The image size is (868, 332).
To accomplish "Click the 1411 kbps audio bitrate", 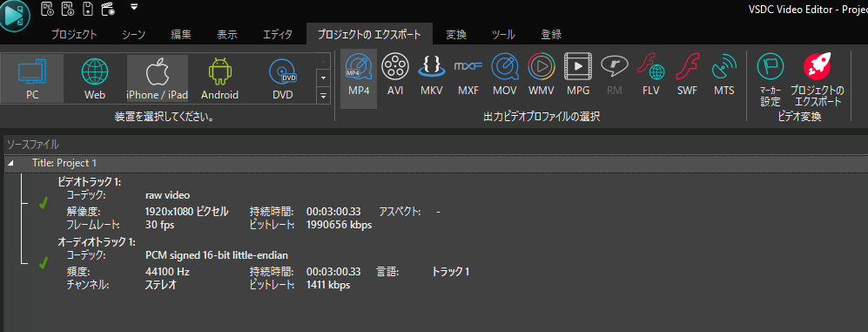I will (328, 285).
